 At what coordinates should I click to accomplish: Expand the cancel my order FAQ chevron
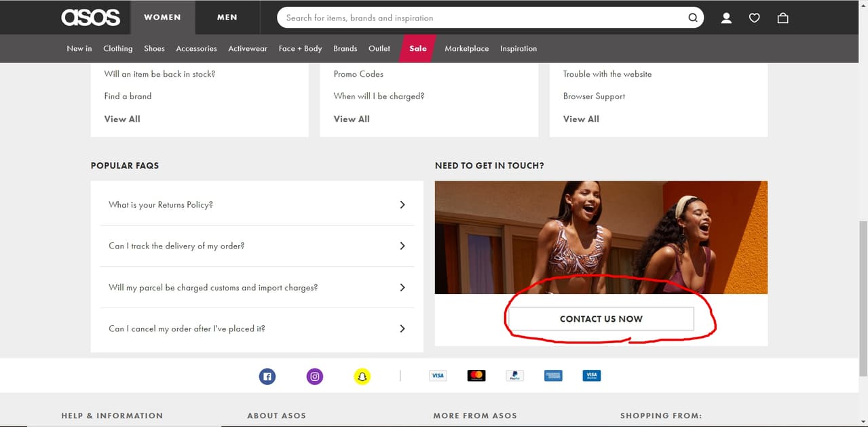[x=402, y=329]
